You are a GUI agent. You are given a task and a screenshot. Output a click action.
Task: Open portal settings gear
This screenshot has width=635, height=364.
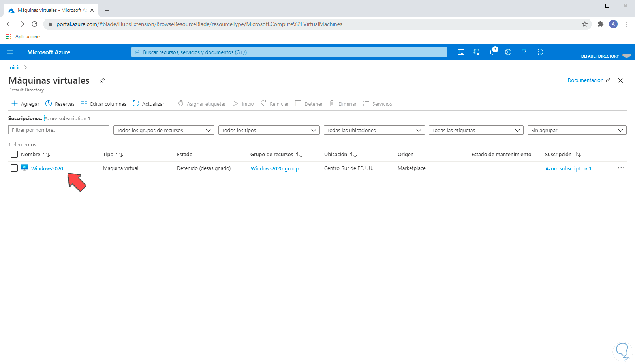508,52
